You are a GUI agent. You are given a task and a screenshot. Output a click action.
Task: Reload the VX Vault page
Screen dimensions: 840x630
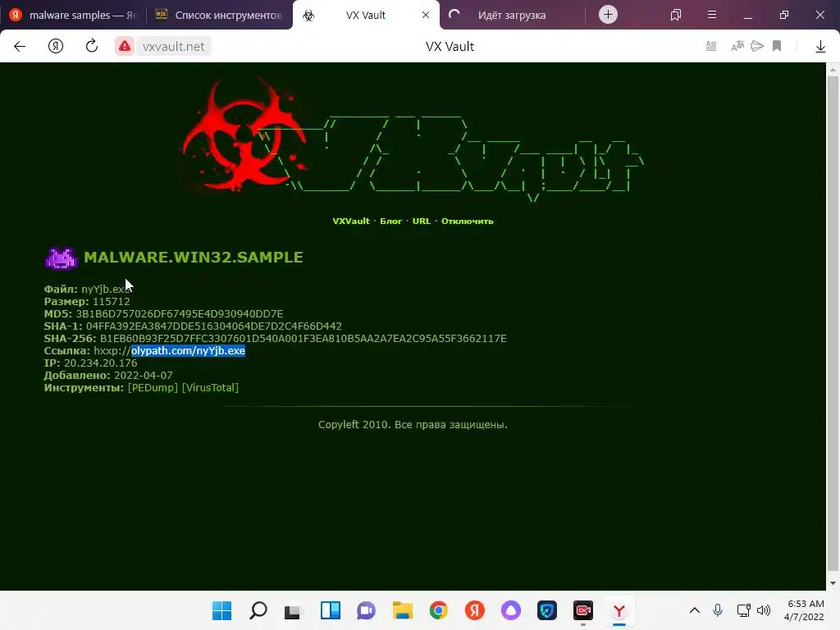click(x=92, y=47)
